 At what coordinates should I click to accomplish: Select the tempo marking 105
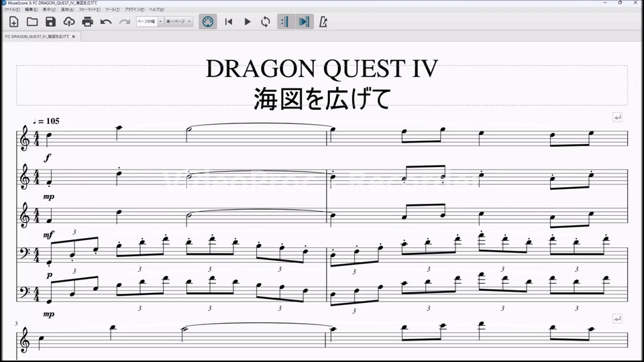click(x=46, y=121)
